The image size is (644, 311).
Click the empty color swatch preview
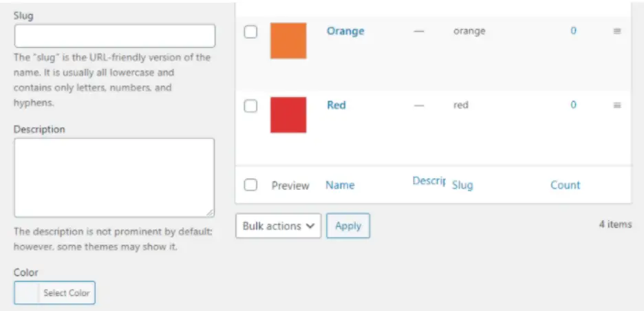coord(27,293)
